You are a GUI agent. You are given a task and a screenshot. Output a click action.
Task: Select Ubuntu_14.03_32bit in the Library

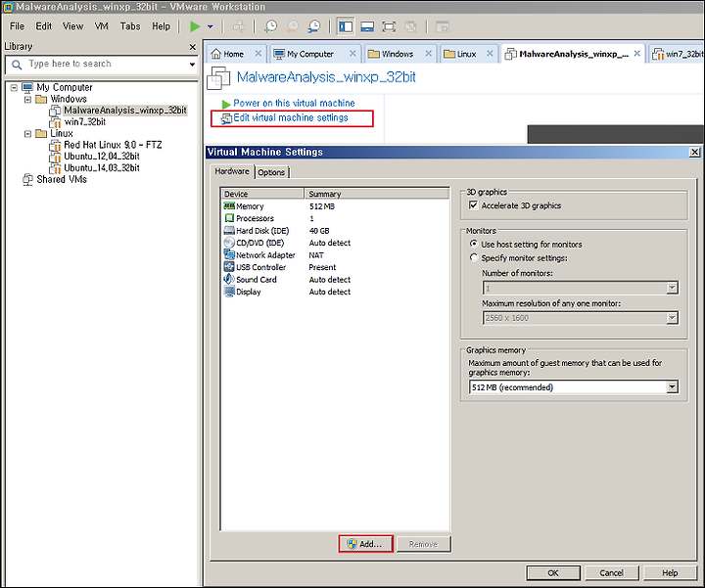102,167
